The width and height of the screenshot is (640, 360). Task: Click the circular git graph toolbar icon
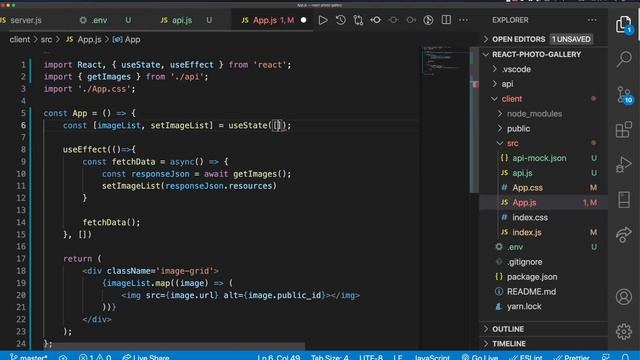pos(428,20)
